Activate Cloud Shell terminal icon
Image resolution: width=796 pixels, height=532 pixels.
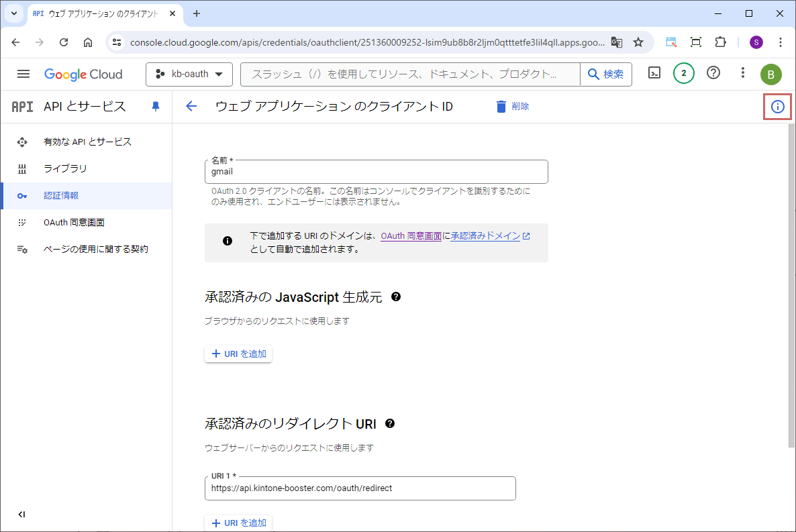[654, 73]
